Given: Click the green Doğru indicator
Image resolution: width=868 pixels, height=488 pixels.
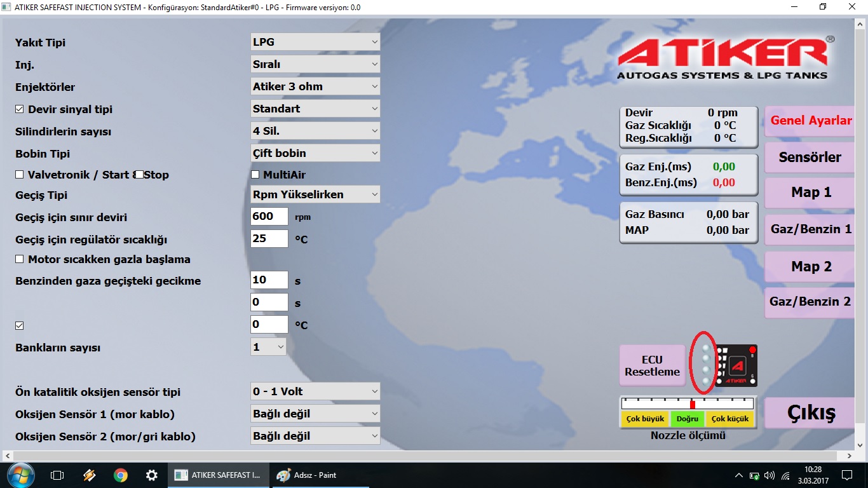Looking at the screenshot, I should 687,419.
